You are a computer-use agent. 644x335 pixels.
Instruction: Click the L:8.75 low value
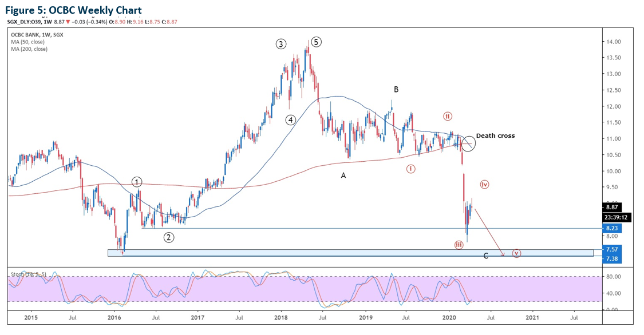coord(153,22)
